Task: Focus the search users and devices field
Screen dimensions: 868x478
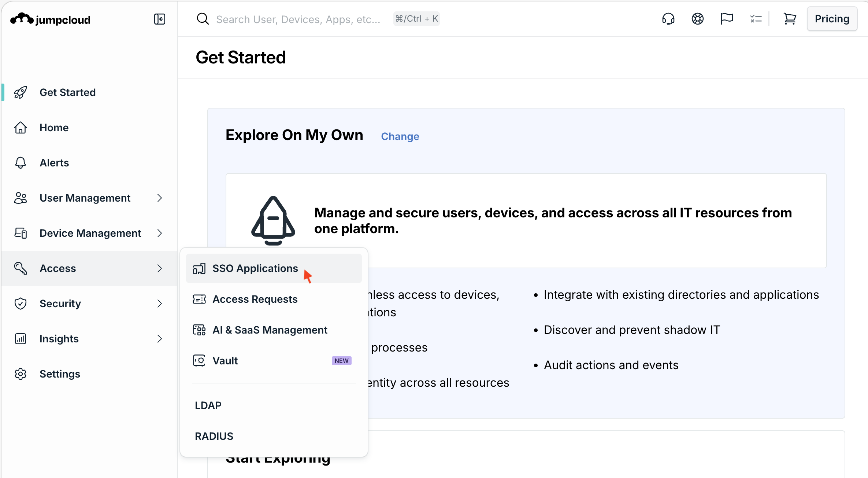Action: 298,19
